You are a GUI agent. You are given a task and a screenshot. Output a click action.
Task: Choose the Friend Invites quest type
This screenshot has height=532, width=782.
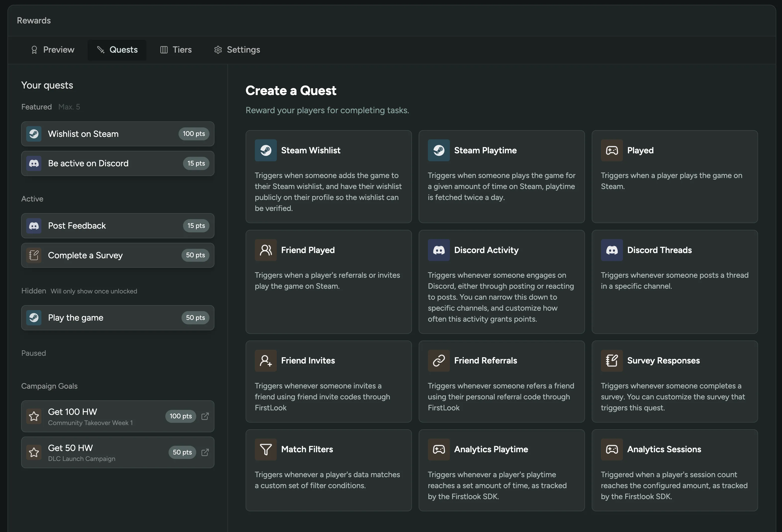point(329,382)
